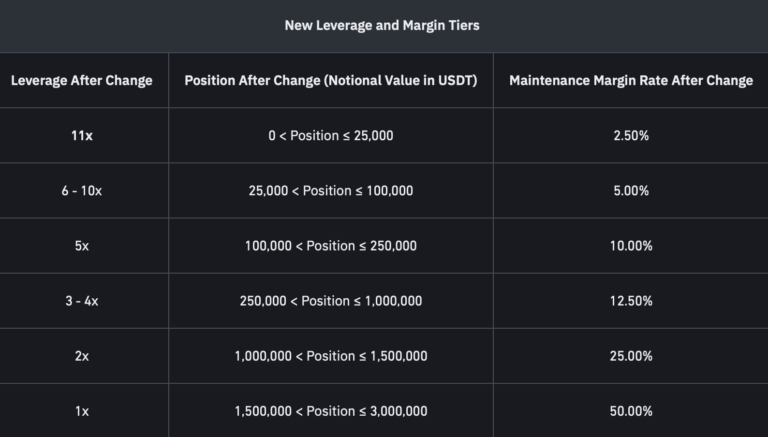The height and width of the screenshot is (437, 768).
Task: Select the "25,000 < Position ≤ 100,000" cell
Action: (331, 190)
